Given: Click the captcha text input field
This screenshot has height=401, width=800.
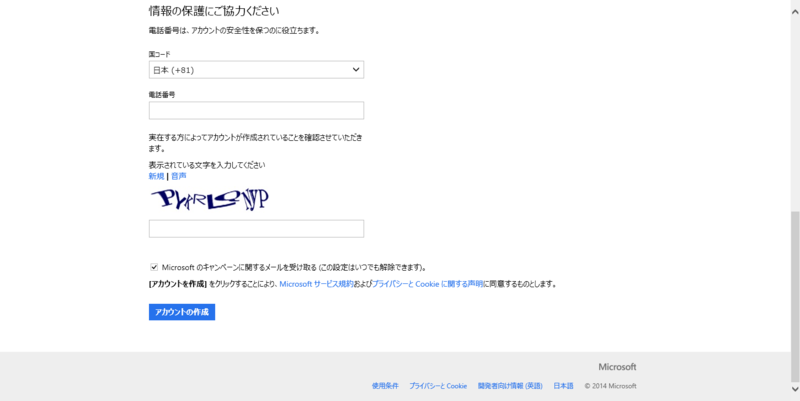Looking at the screenshot, I should pos(256,229).
